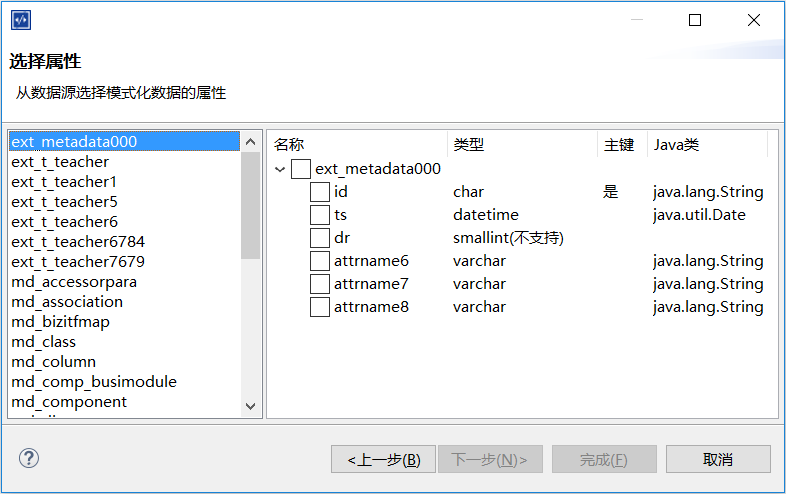Toggle the ext_metadata000 root checkbox

tap(301, 169)
